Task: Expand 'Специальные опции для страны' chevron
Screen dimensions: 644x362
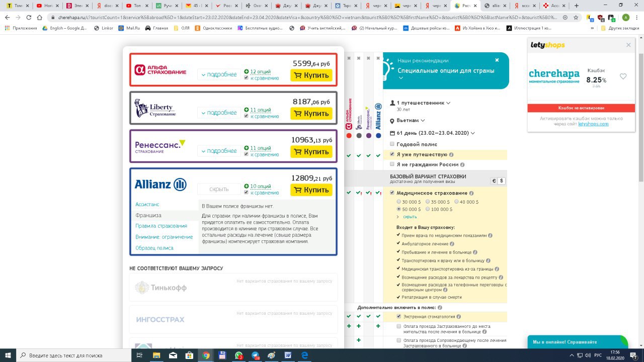Action: coord(401,78)
